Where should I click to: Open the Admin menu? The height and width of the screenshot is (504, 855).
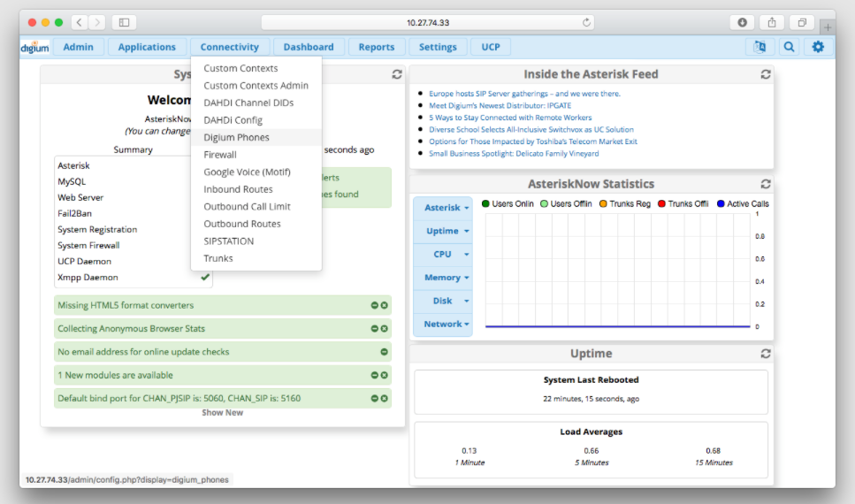(x=78, y=47)
